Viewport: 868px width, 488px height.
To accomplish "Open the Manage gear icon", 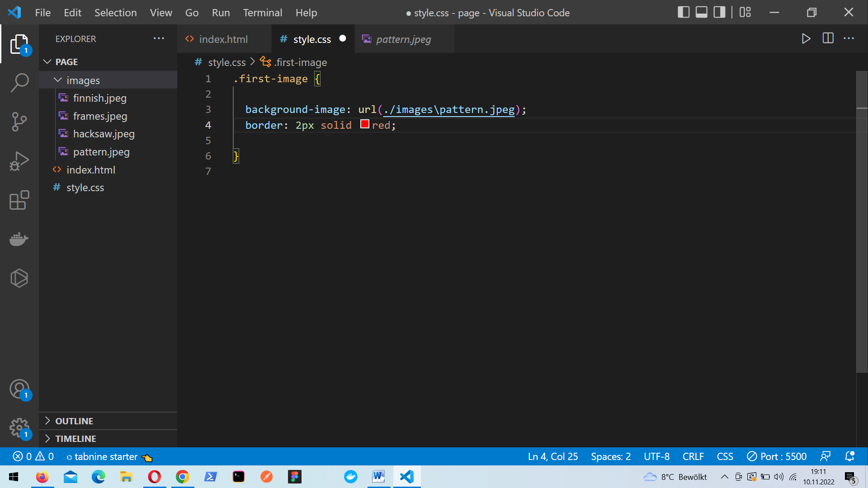I will click(x=19, y=427).
